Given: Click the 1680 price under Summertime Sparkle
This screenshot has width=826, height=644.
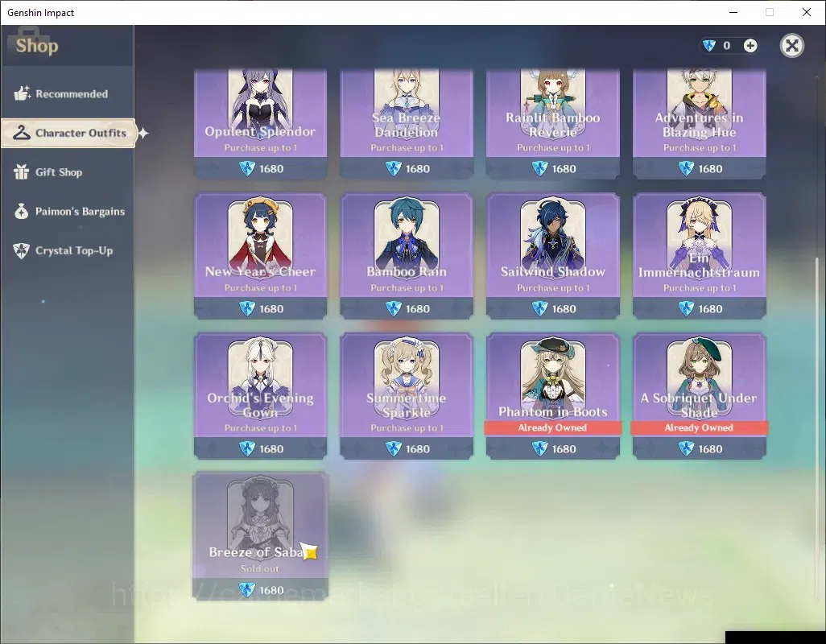Looking at the screenshot, I should pyautogui.click(x=418, y=449).
